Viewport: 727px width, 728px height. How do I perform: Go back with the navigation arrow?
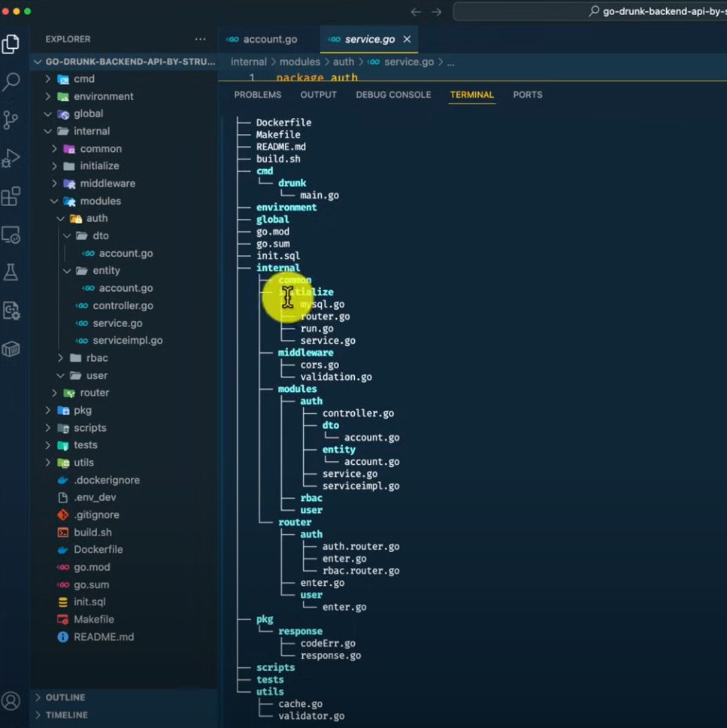pos(416,11)
